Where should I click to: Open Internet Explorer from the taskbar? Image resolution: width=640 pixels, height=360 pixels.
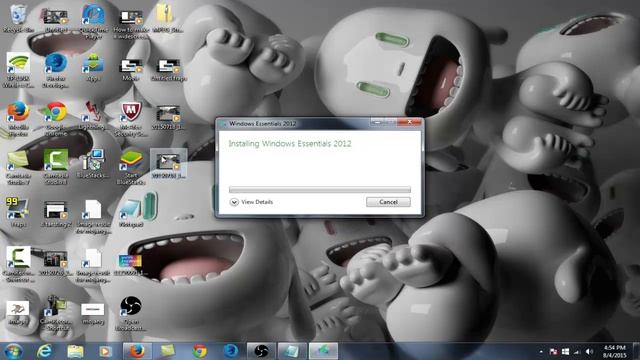pyautogui.click(x=44, y=351)
